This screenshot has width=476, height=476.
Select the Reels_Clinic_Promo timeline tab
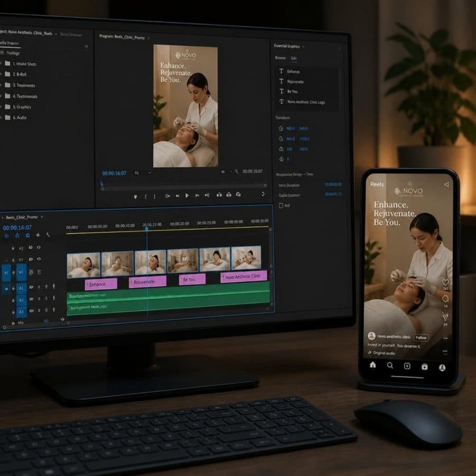[22, 217]
